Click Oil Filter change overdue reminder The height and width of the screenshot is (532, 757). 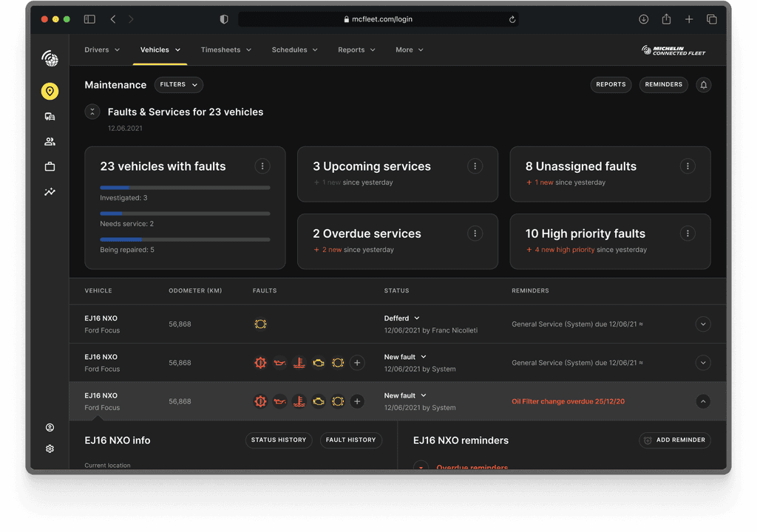(568, 401)
